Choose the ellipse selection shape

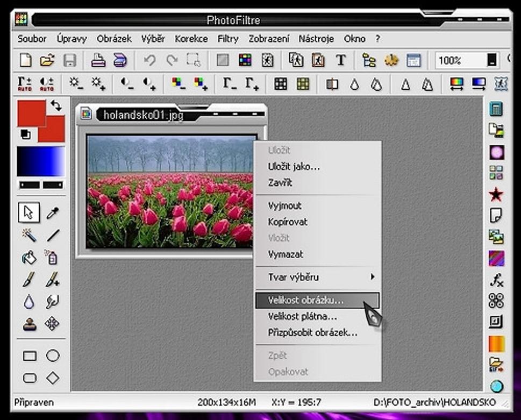[x=53, y=355]
